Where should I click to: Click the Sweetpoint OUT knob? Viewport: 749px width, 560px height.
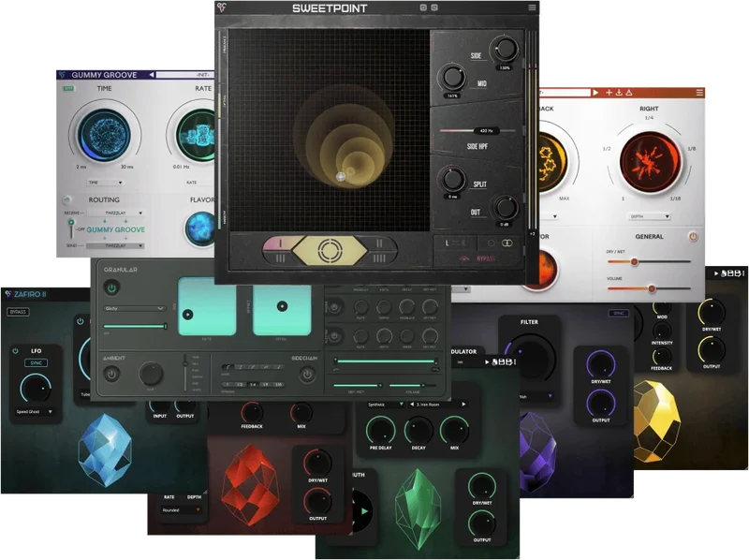tap(505, 207)
